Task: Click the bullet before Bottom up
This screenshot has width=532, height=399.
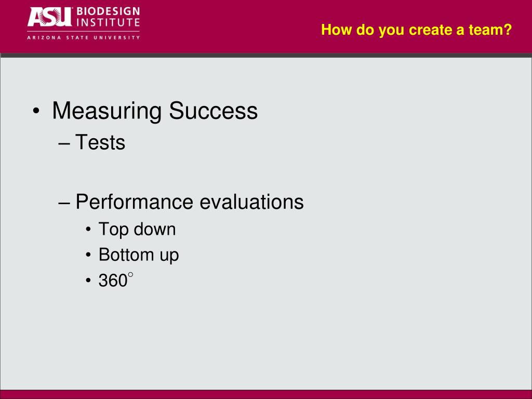Action: click(88, 255)
